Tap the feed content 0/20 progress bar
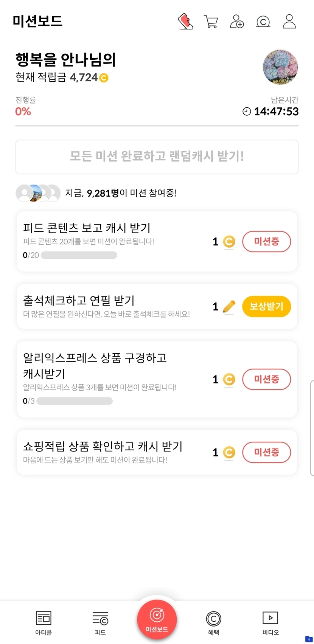 79,255
